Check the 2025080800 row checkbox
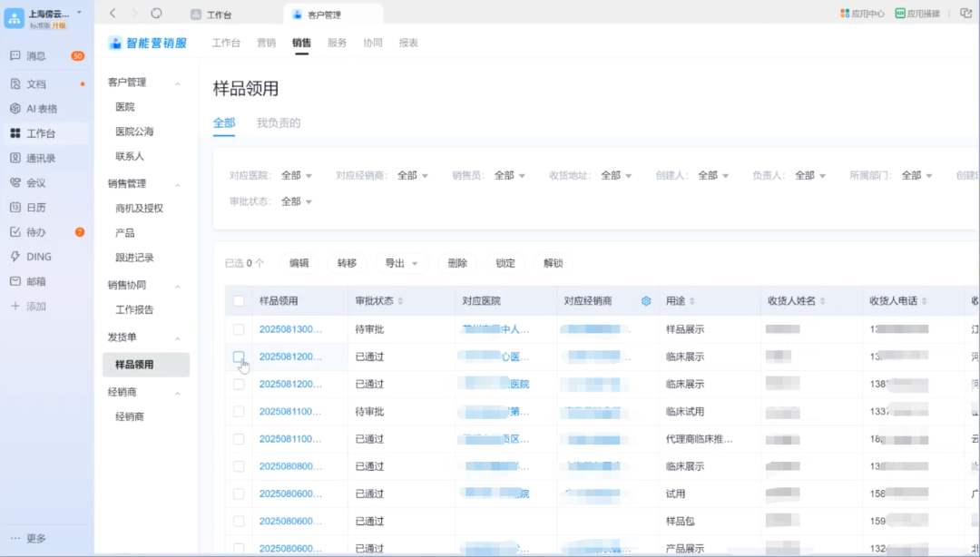The image size is (980, 557). (239, 465)
